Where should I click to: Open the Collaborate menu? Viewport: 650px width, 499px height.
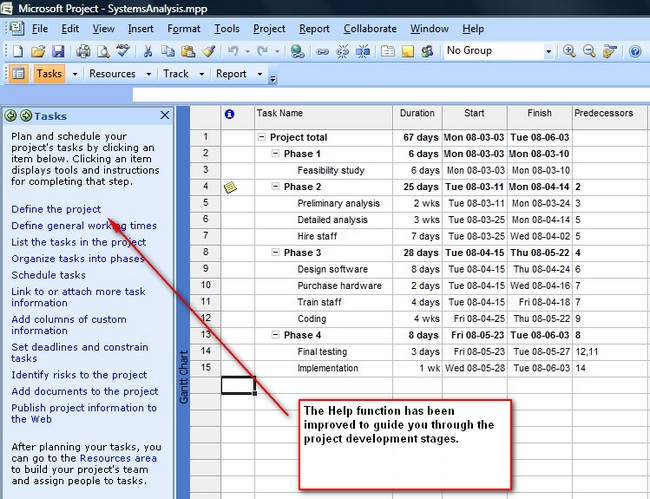point(370,29)
